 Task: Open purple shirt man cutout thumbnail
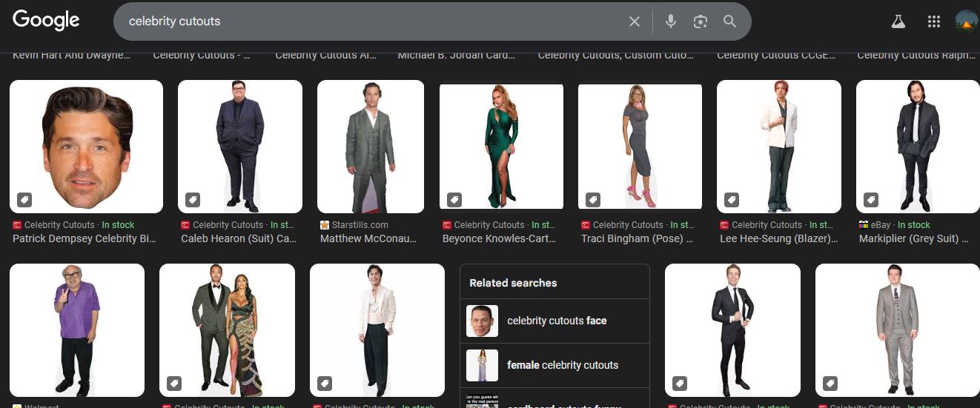(x=77, y=330)
